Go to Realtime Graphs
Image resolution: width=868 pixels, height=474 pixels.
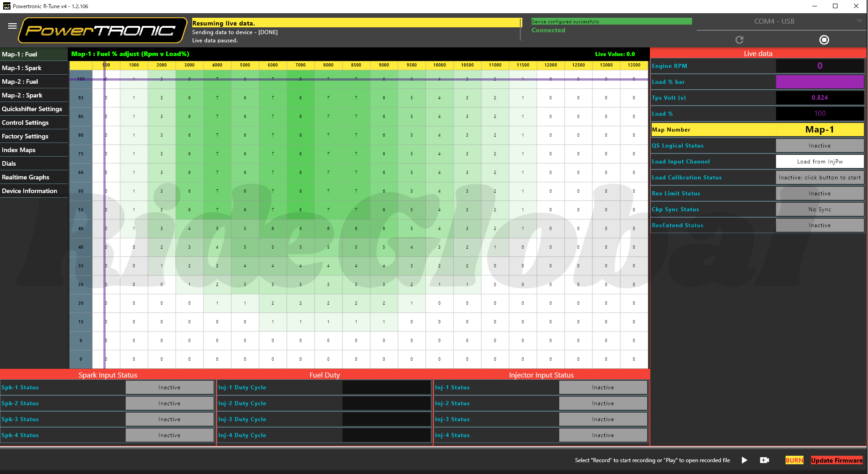[x=26, y=177]
